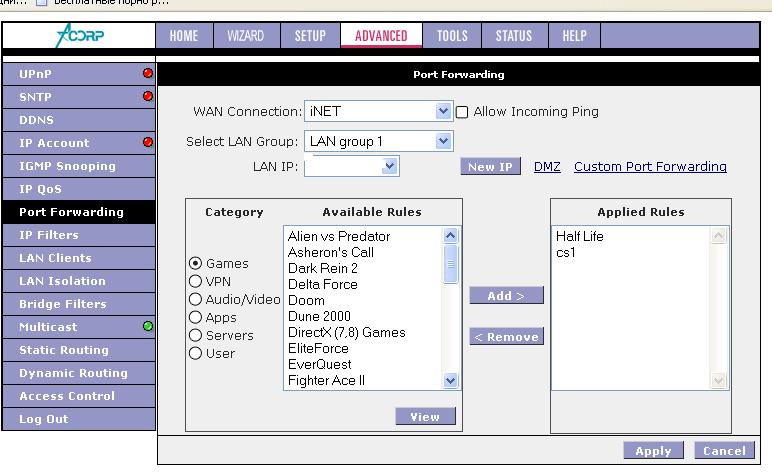Click the Apply button
This screenshot has height=476, width=772.
[653, 451]
